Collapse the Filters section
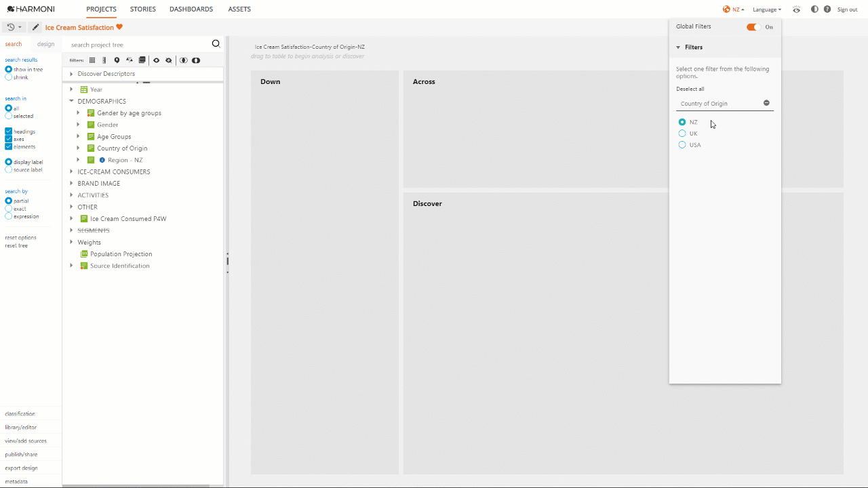868x488 pixels. [x=678, y=47]
